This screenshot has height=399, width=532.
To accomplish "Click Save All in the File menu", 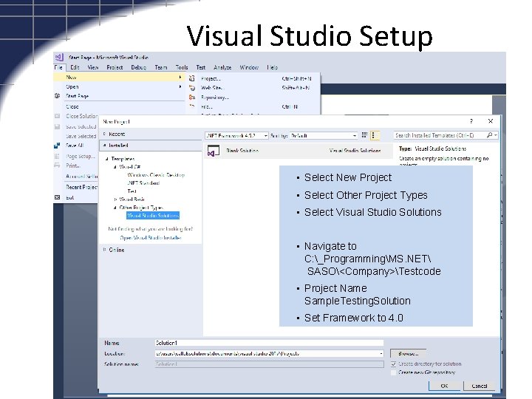I will pyautogui.click(x=75, y=146).
